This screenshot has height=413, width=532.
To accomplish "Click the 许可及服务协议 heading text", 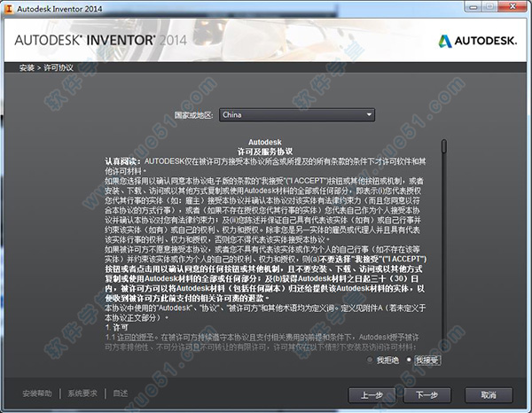I will pos(264,152).
